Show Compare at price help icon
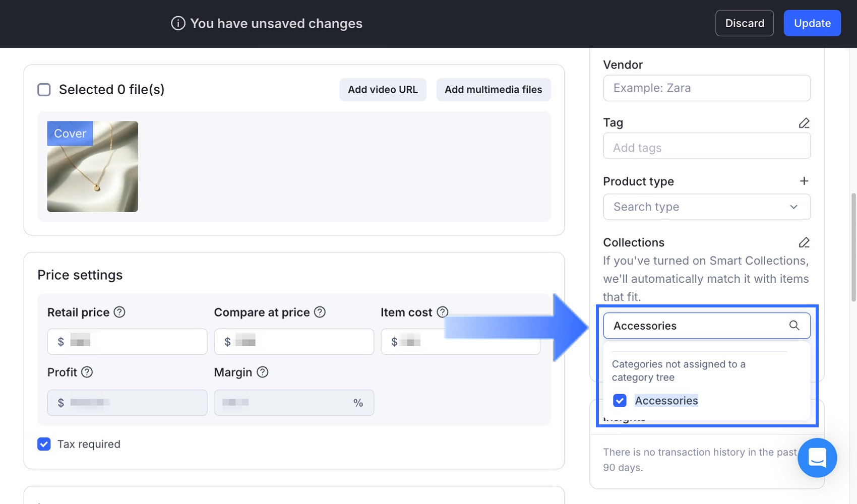The image size is (857, 504). [320, 312]
